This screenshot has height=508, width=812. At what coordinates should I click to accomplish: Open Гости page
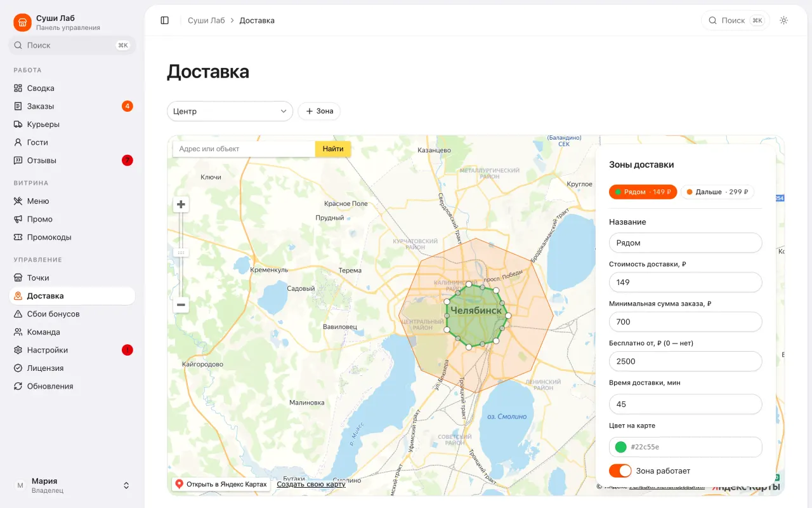tap(72, 142)
